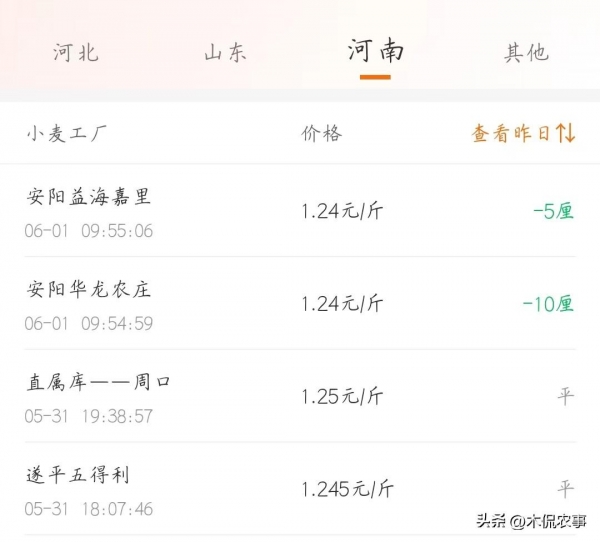Click the 1.25元/斤 price for 周口
The image size is (600, 542).
pos(342,397)
